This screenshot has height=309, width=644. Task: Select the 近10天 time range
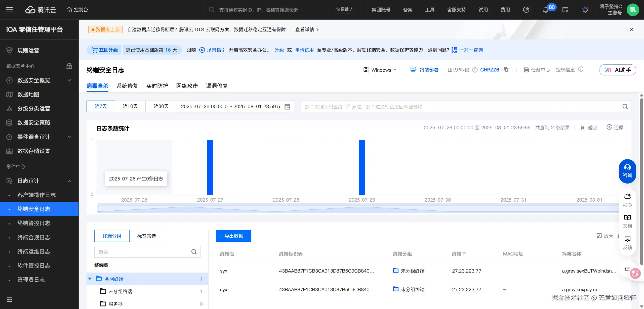click(130, 106)
